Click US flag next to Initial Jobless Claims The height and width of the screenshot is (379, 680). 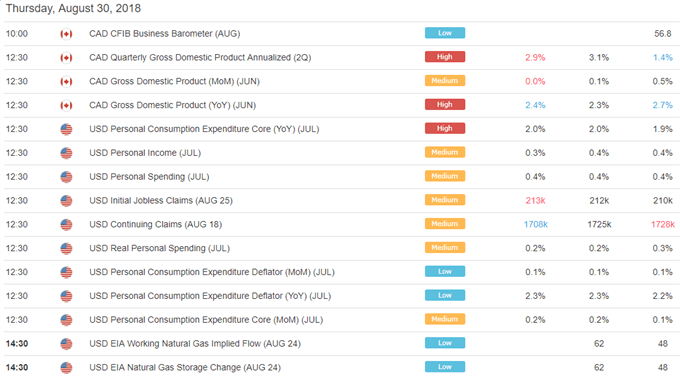66,201
